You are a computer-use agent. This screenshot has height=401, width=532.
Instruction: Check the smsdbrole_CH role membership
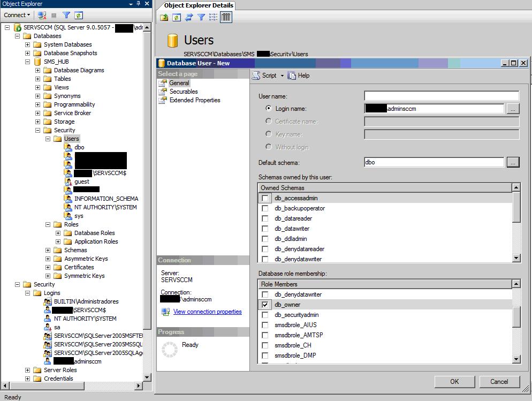(265, 345)
